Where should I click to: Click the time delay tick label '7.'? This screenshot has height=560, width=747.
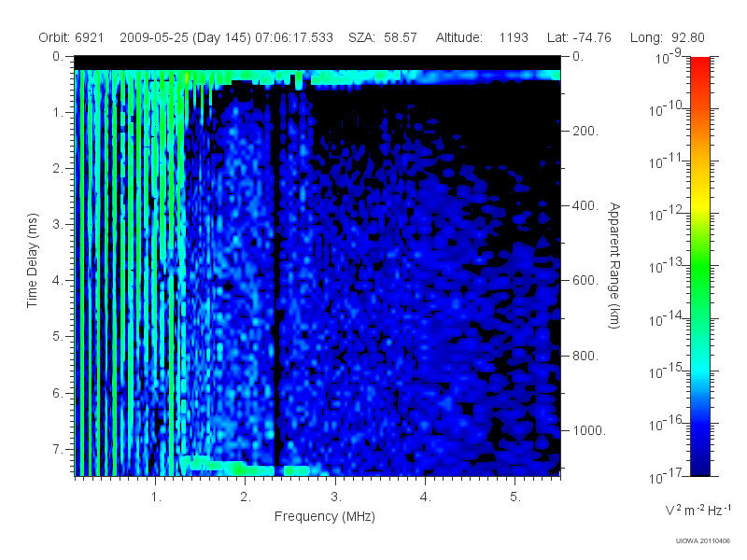pyautogui.click(x=57, y=449)
